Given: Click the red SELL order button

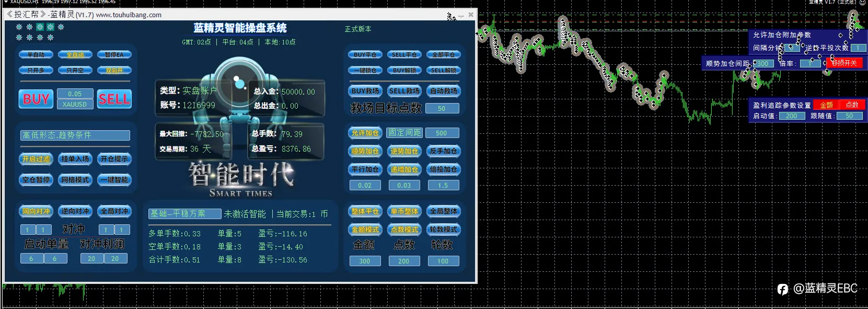Looking at the screenshot, I should pyautogui.click(x=114, y=99).
